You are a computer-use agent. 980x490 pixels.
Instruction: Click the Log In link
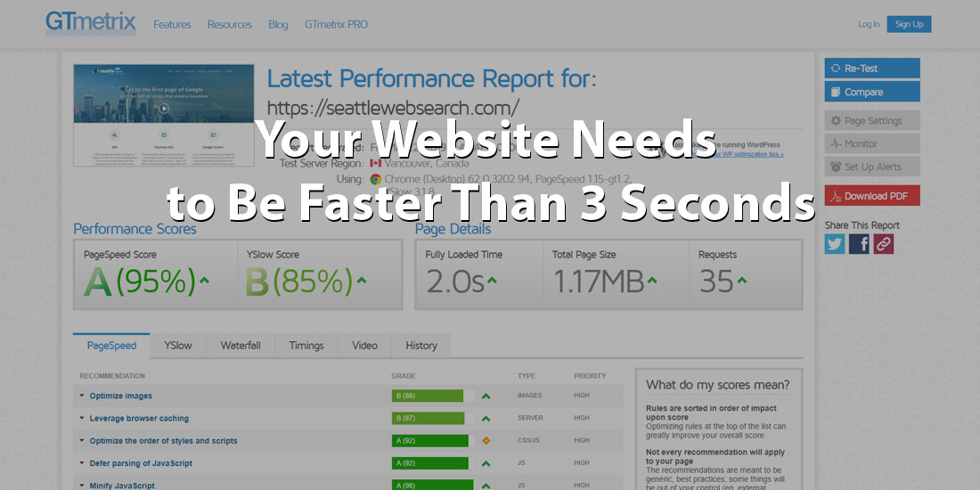pos(868,24)
